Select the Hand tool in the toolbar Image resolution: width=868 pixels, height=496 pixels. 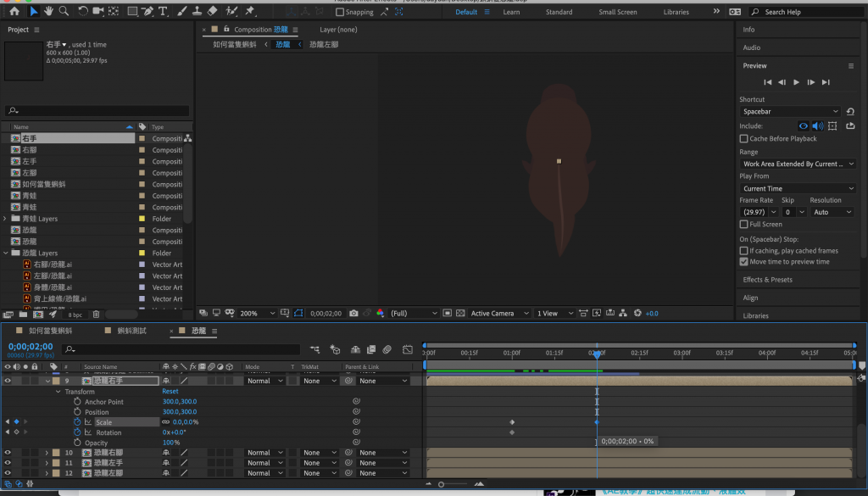click(49, 12)
